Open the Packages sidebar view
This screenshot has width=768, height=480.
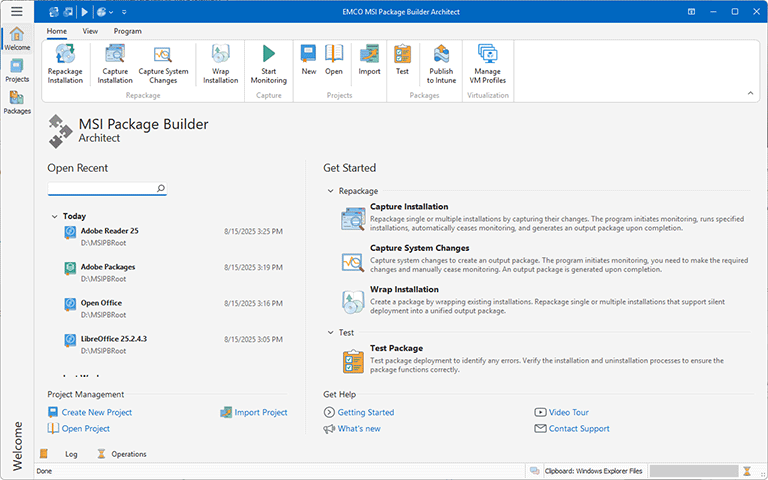tap(17, 101)
